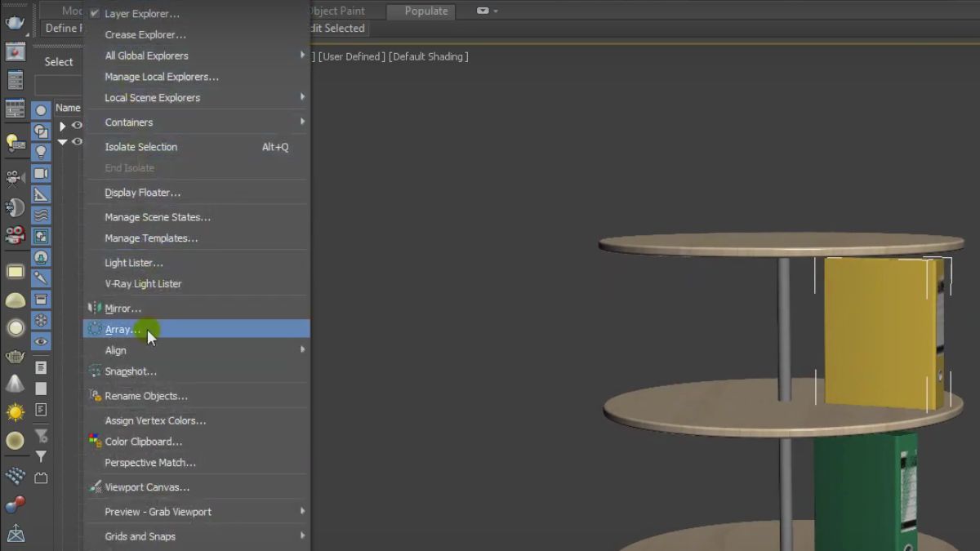Open the Containers submenu
This screenshot has width=980, height=551.
click(x=131, y=122)
